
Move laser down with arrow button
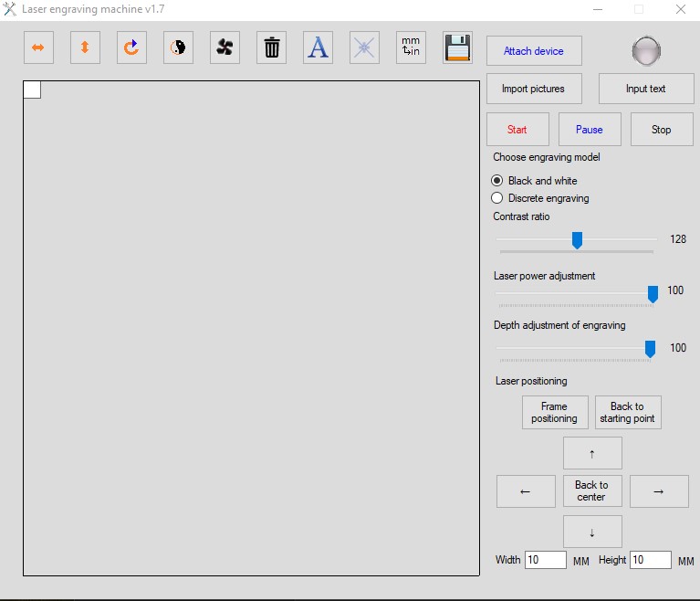click(592, 532)
